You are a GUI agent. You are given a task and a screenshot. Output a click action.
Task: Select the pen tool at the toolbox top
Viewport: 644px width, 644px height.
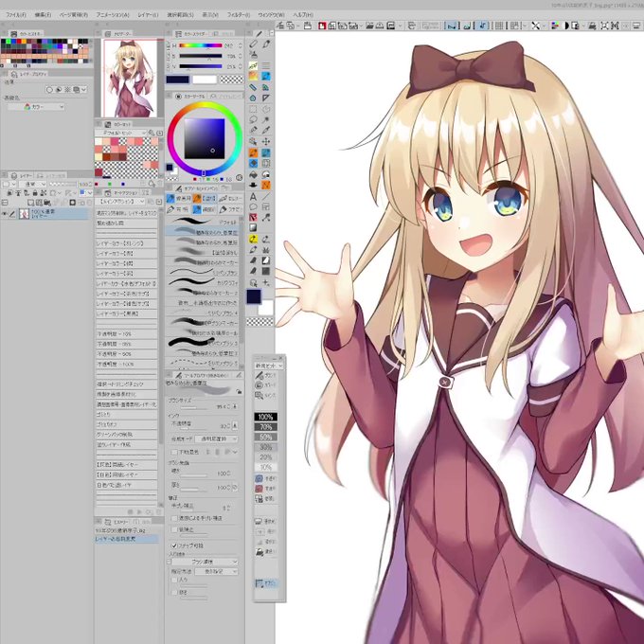click(x=259, y=34)
